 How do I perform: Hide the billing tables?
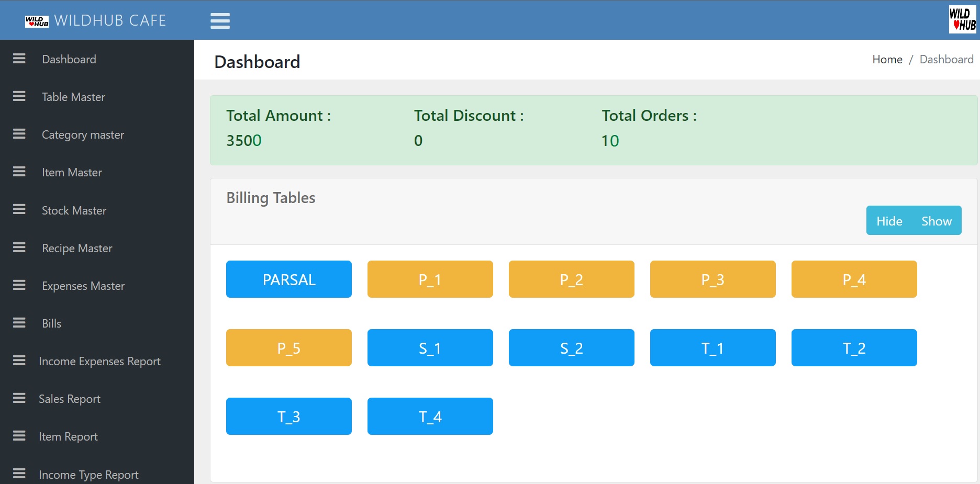pos(889,221)
